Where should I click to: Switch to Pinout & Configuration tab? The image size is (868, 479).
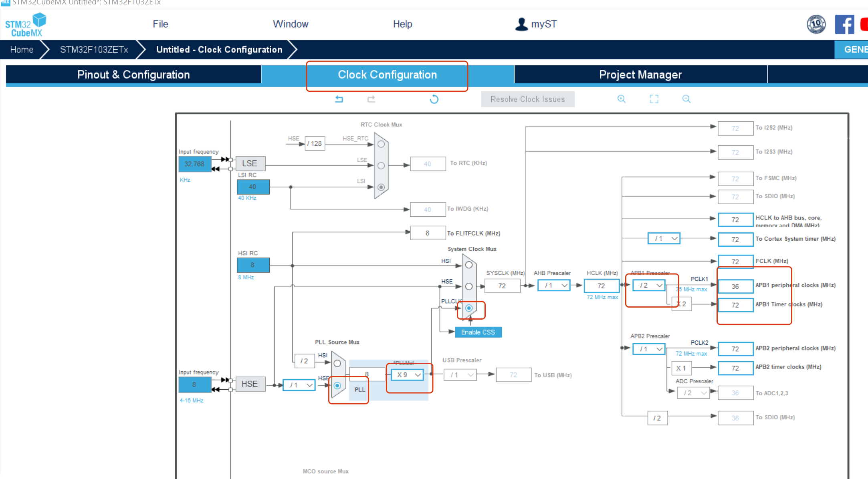133,74
